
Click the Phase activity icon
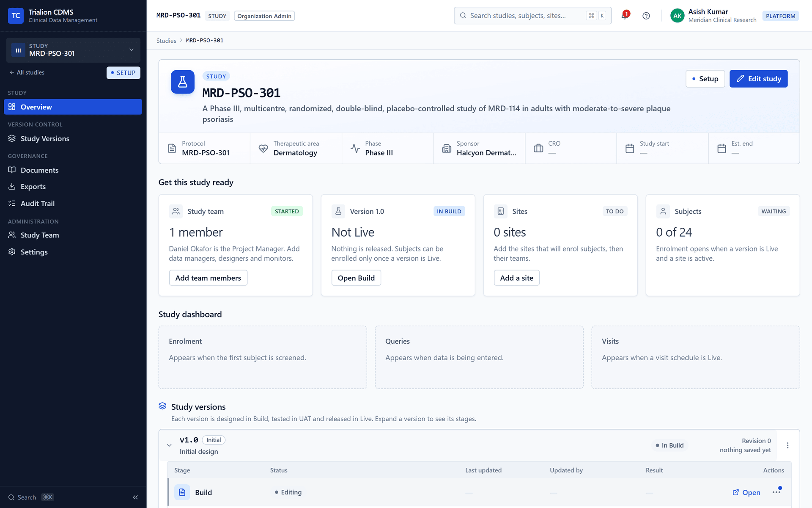point(355,149)
